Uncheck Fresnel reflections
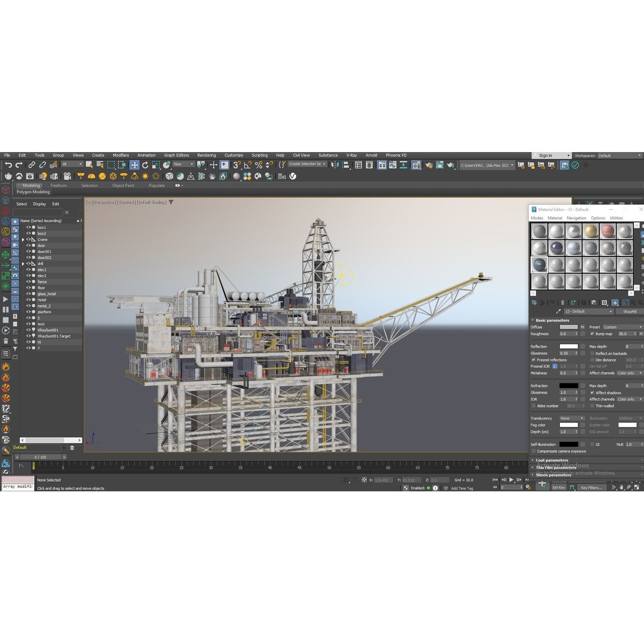Viewport: 644px width, 644px height. [534, 360]
